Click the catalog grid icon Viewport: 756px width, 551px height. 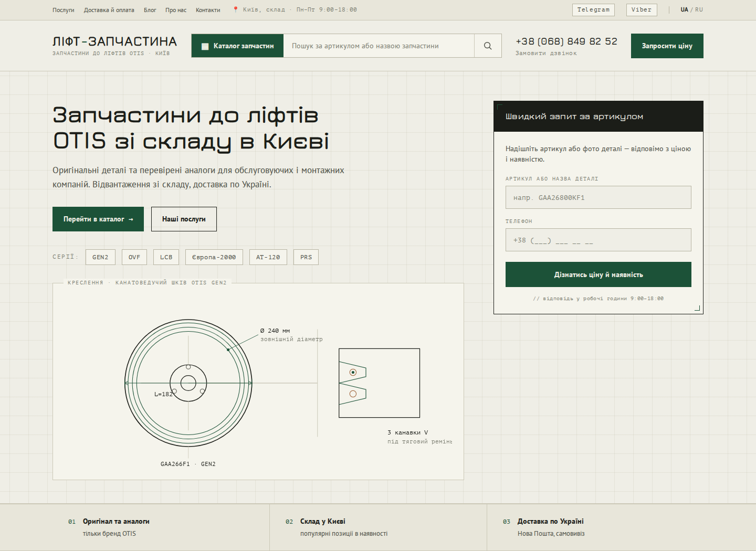205,46
